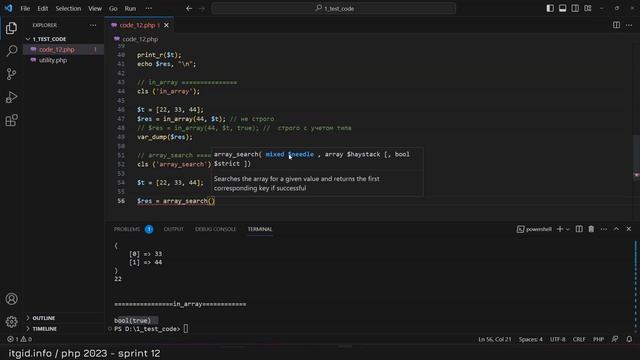The image size is (640, 360).
Task: Switch to the Problems panel tab
Action: [133, 229]
